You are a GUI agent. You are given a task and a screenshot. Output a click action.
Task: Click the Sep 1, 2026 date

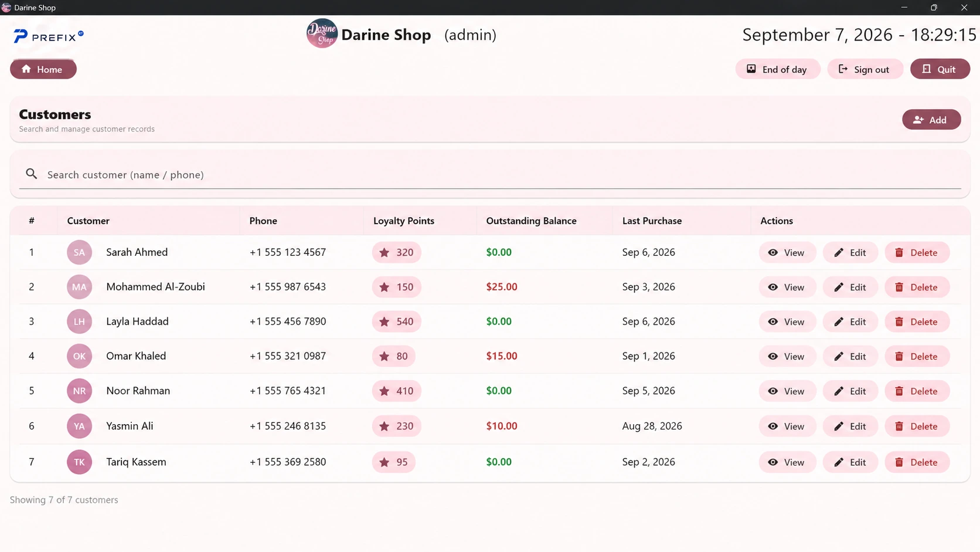point(648,356)
